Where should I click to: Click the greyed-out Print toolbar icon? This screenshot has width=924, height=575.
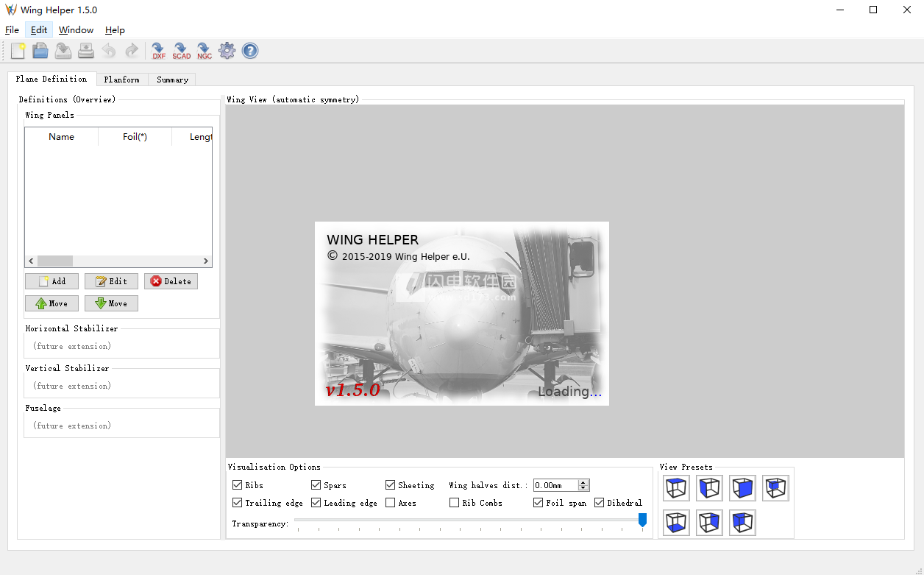point(86,51)
